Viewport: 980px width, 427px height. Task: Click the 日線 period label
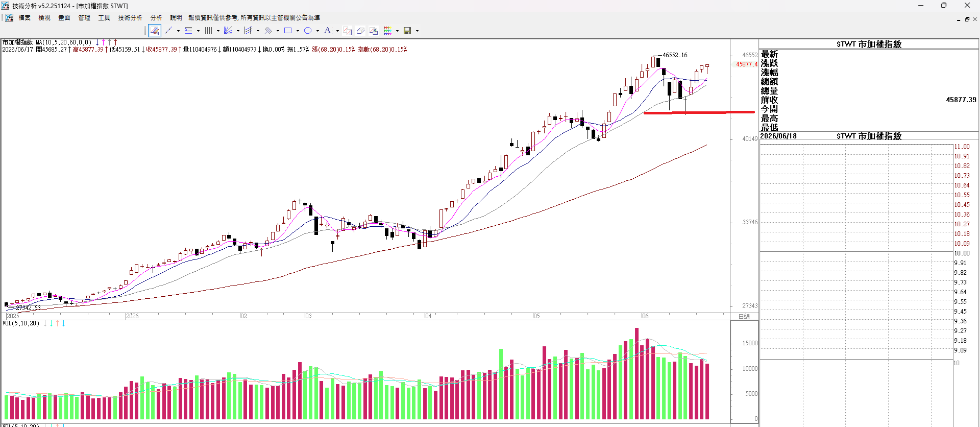(x=744, y=317)
